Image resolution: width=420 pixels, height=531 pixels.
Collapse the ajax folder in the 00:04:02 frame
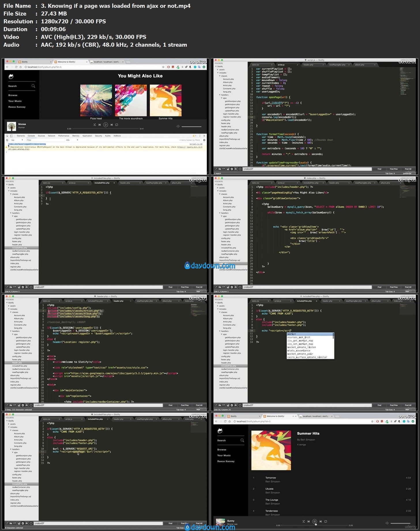(221, 216)
